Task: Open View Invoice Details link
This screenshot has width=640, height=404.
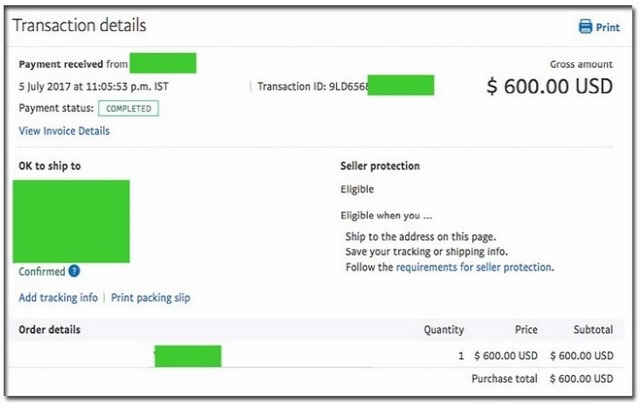Action: [x=64, y=131]
